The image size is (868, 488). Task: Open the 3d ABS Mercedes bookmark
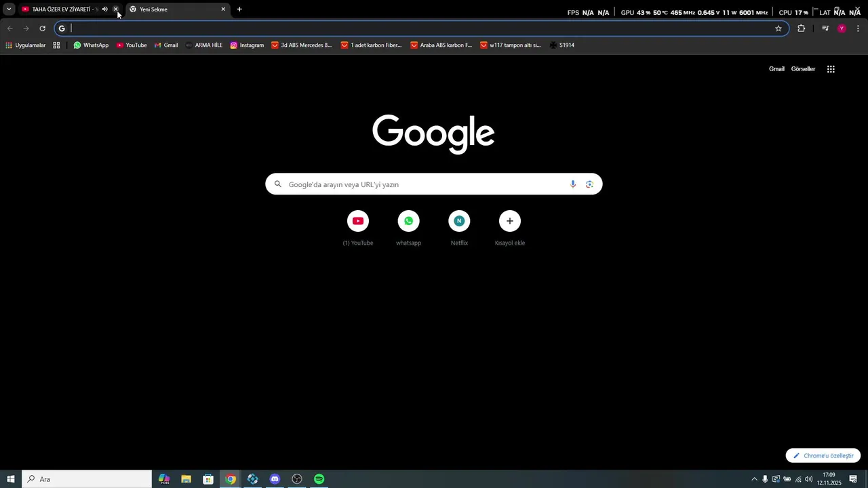pyautogui.click(x=302, y=45)
